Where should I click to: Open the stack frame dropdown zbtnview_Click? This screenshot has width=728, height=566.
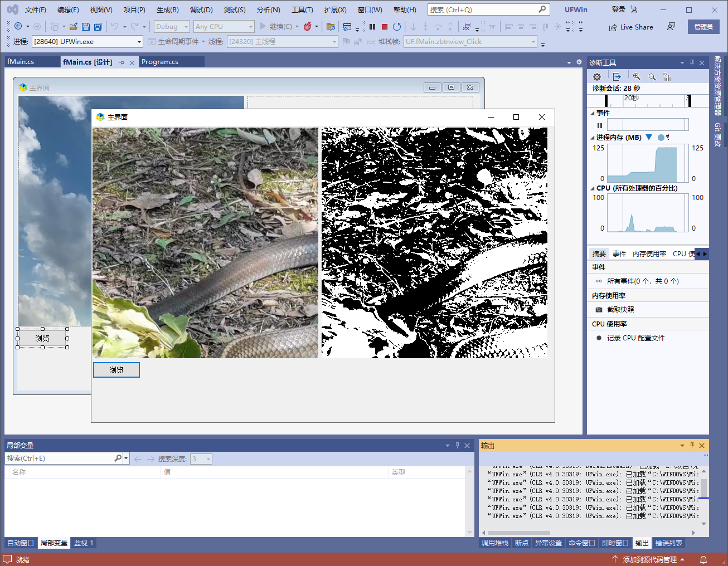[x=470, y=42]
